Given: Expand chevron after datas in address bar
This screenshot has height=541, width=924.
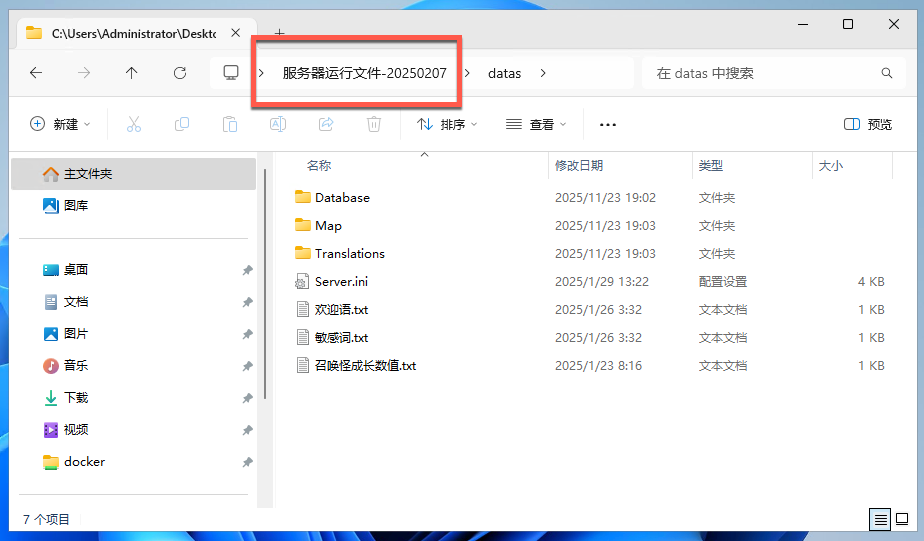Looking at the screenshot, I should click(x=543, y=73).
